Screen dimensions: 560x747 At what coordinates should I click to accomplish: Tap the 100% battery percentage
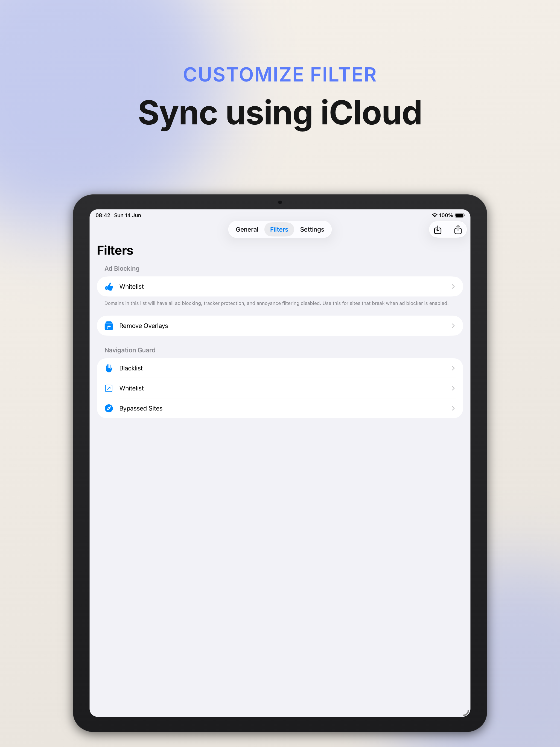[446, 215]
